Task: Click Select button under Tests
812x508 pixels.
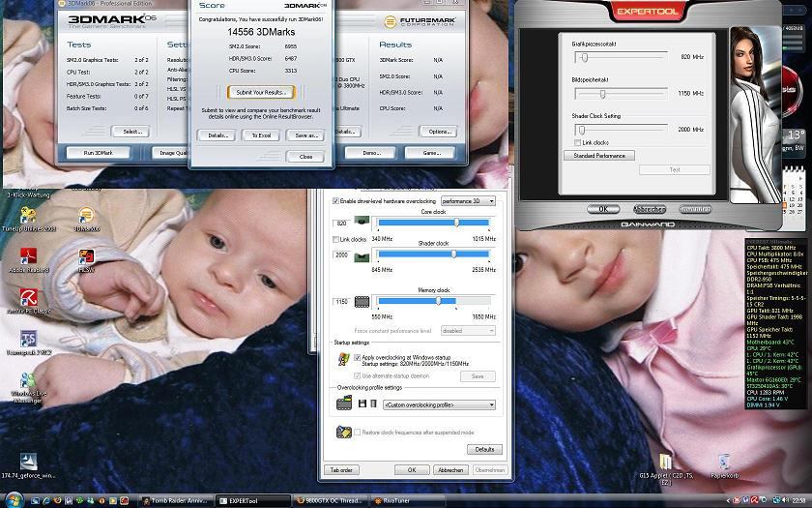Action: click(130, 132)
